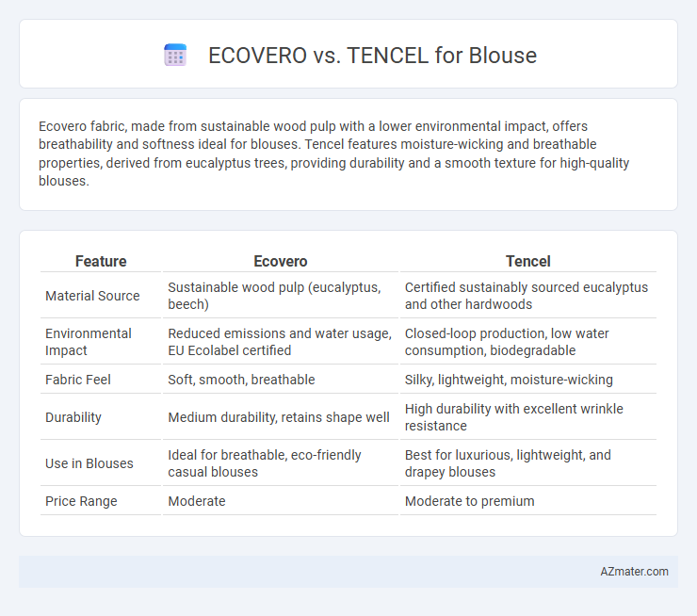Click 'Closed-loop production, low water consumption' cell
The height and width of the screenshot is (616, 697).
coord(528,342)
